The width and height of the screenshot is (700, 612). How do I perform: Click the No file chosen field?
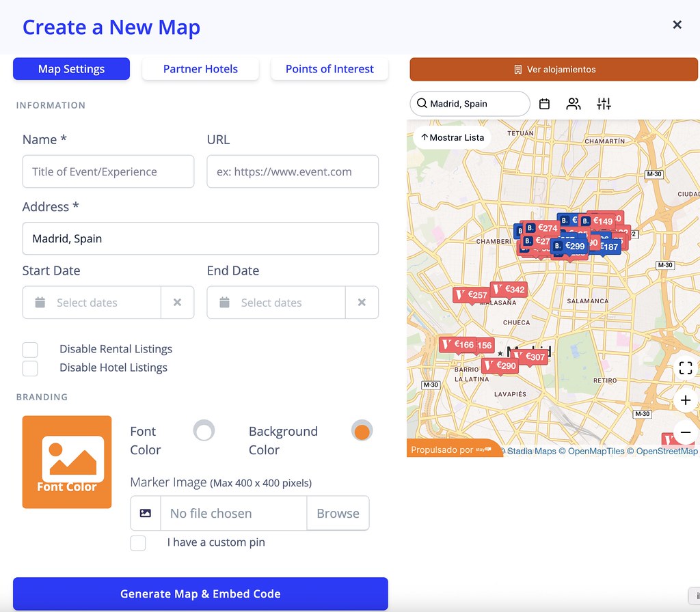(x=234, y=513)
